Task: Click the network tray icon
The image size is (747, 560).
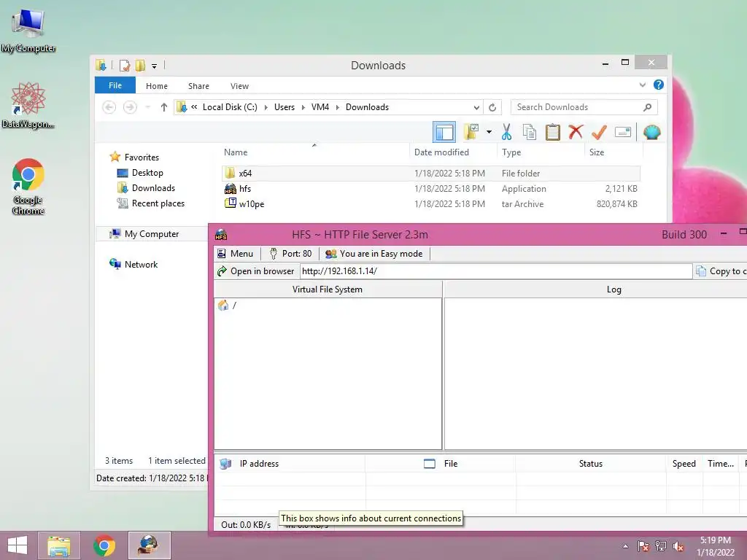Action: 661,545
